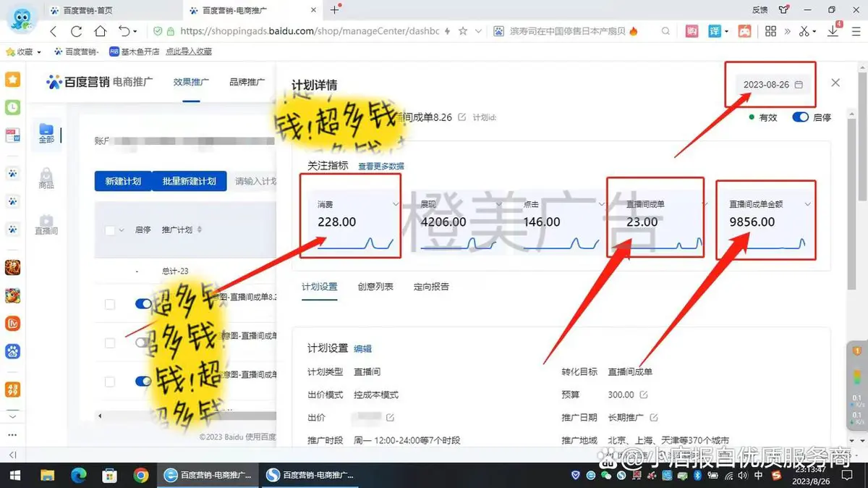Viewport: 868px width, 488px height.
Task: Open Chrome from the Windows taskbar
Action: [x=141, y=476]
